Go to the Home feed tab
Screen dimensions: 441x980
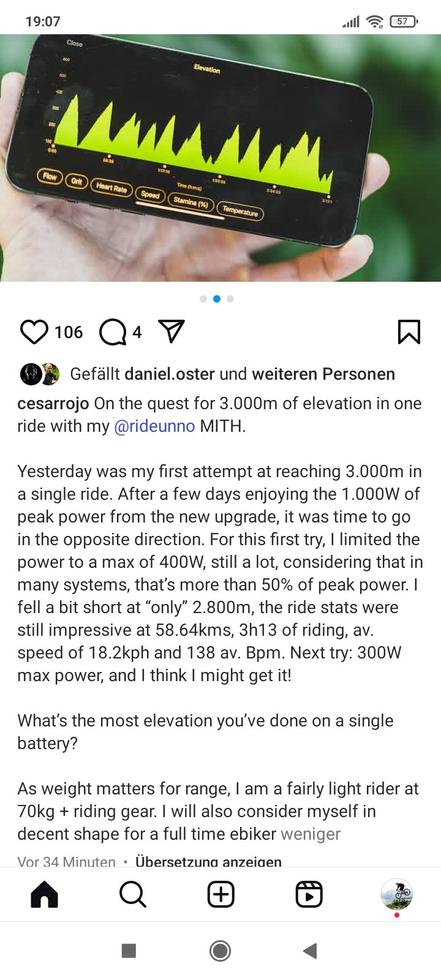pyautogui.click(x=44, y=895)
